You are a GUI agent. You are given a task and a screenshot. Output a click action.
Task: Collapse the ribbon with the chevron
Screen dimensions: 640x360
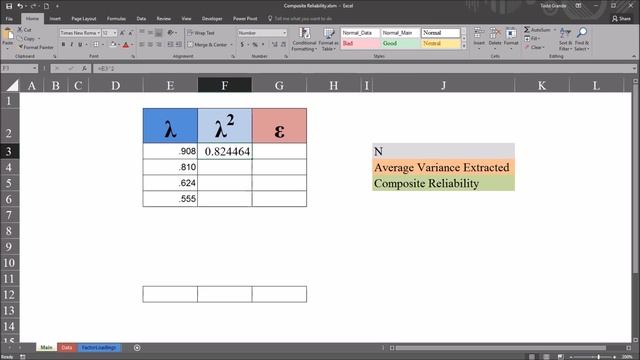634,56
